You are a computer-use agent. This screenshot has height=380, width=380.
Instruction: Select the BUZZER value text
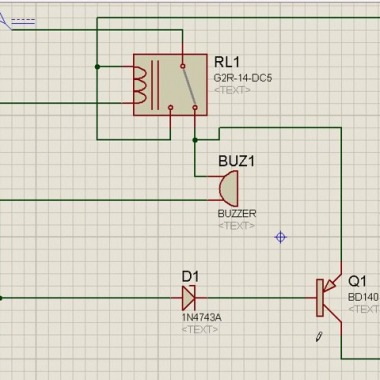tap(237, 214)
